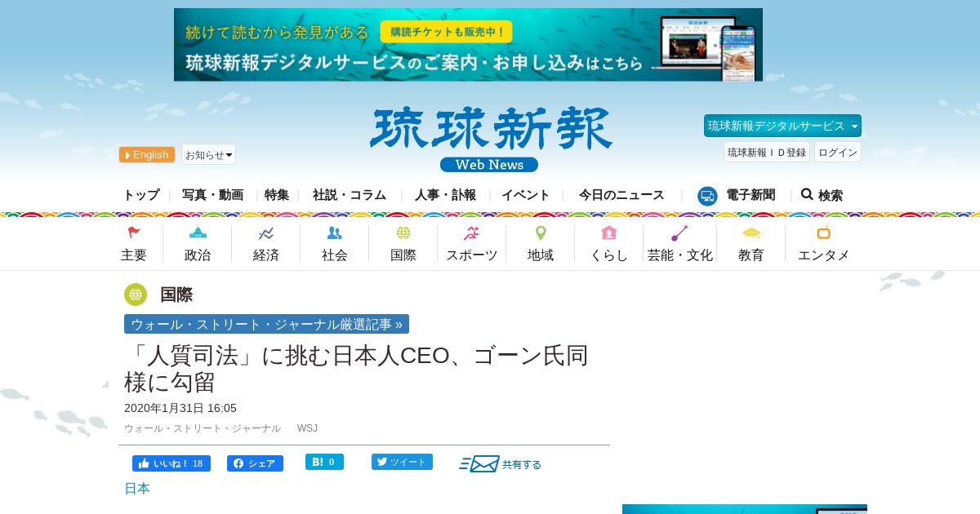Click the article headline 「人質司法」に挑む日本人CEO
Screen dimensions: 980x514
click(356, 368)
